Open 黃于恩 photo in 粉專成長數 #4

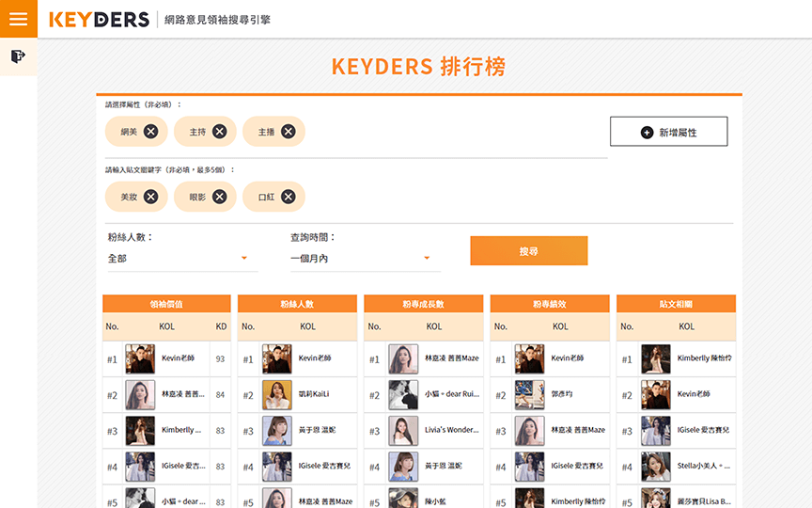point(403,467)
